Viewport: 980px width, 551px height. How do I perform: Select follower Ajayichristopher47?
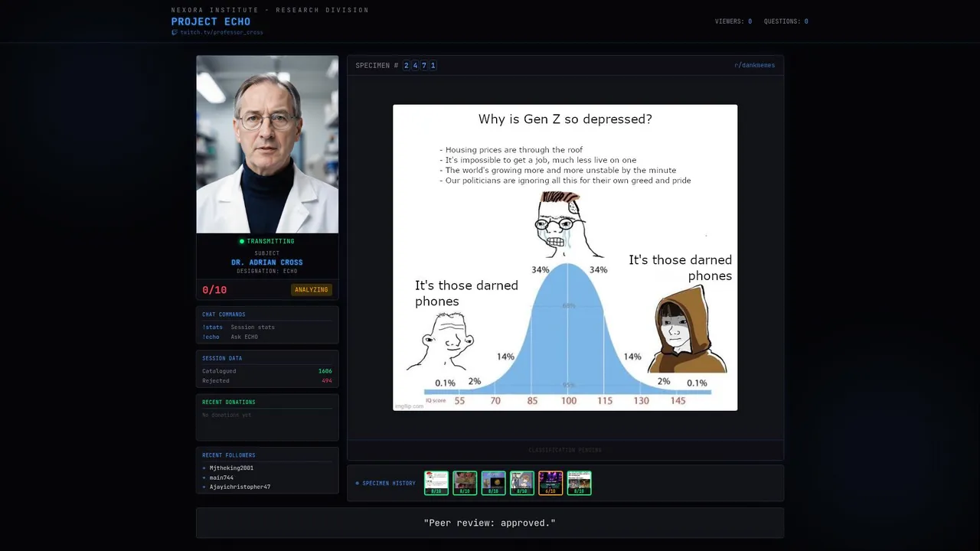[x=240, y=487]
